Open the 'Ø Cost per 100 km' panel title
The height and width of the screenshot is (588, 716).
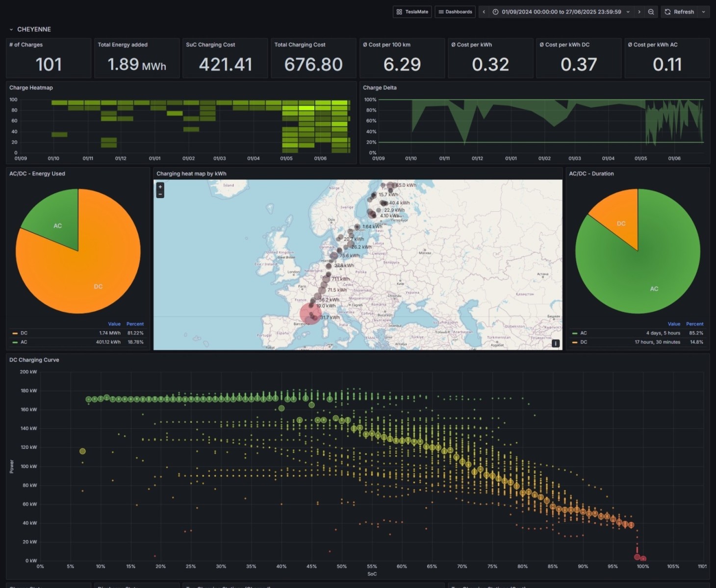[x=386, y=45]
